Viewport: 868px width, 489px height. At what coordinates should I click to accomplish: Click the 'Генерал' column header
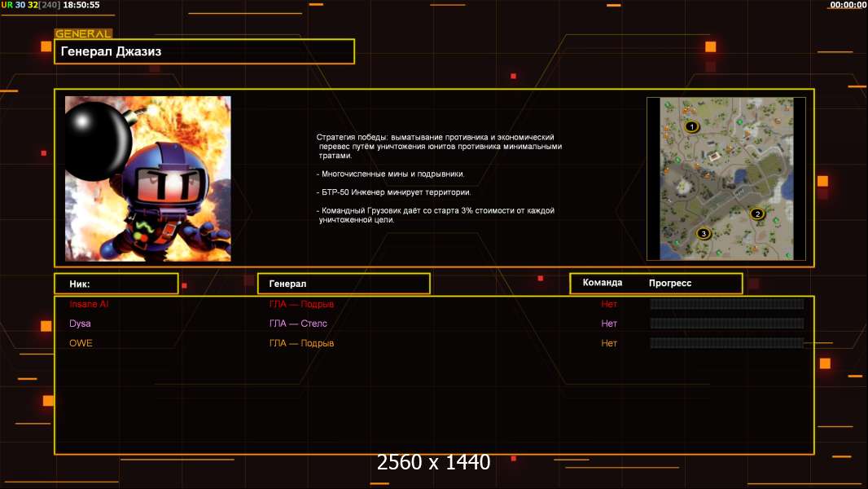coord(344,284)
